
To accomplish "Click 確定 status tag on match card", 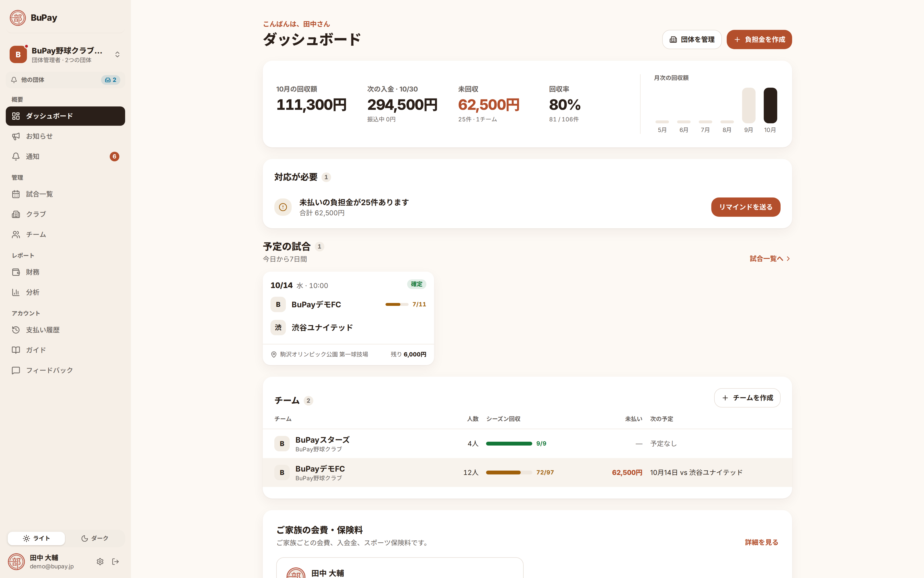I will click(x=417, y=284).
